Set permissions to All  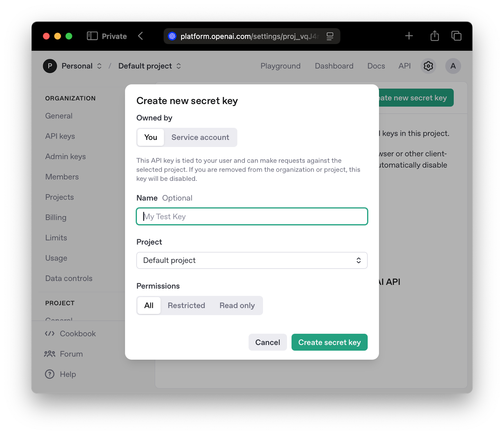coord(149,306)
